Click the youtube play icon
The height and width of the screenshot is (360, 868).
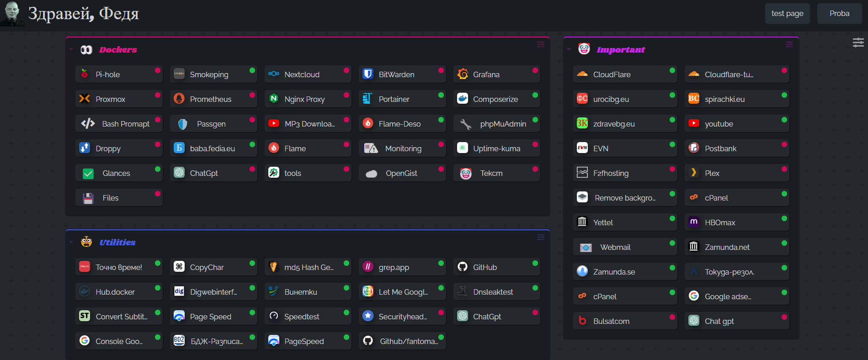tap(693, 123)
